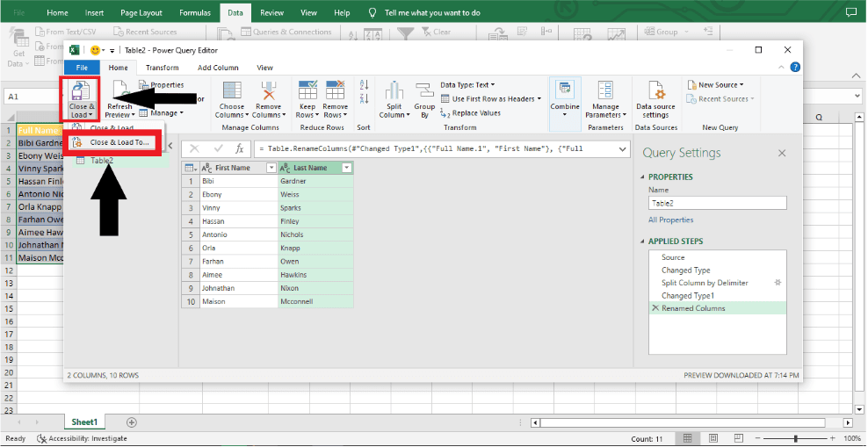Expand the formula bar chevron
The image size is (868, 447).
(623, 149)
